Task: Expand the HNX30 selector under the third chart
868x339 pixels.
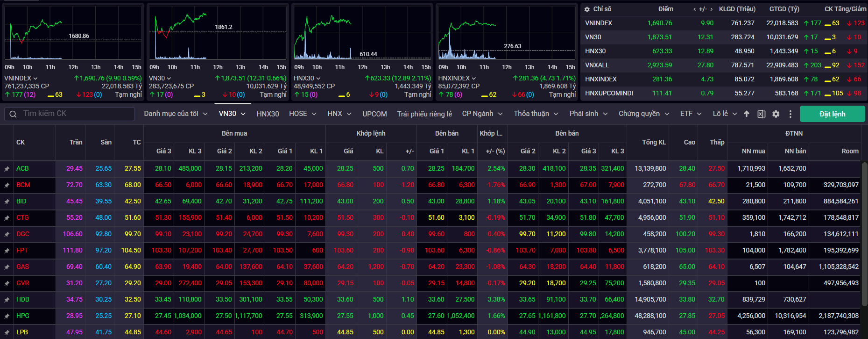Action: coord(318,79)
